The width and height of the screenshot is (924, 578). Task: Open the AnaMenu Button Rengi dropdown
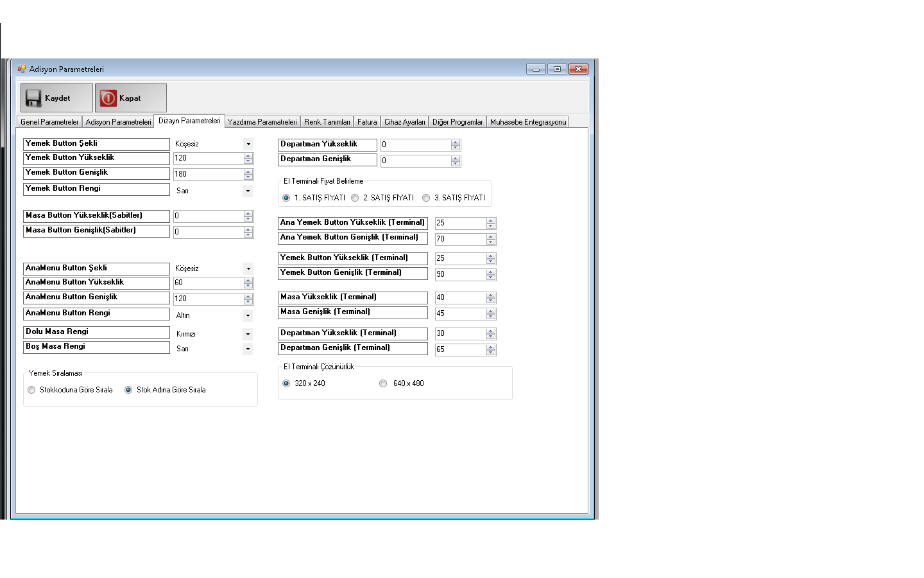[x=248, y=316]
